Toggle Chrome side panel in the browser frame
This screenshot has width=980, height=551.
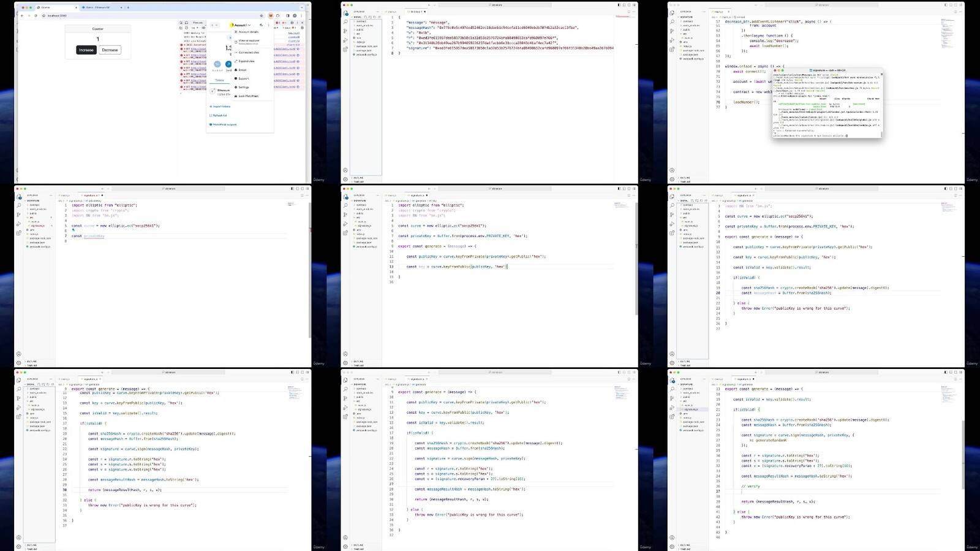(288, 15)
